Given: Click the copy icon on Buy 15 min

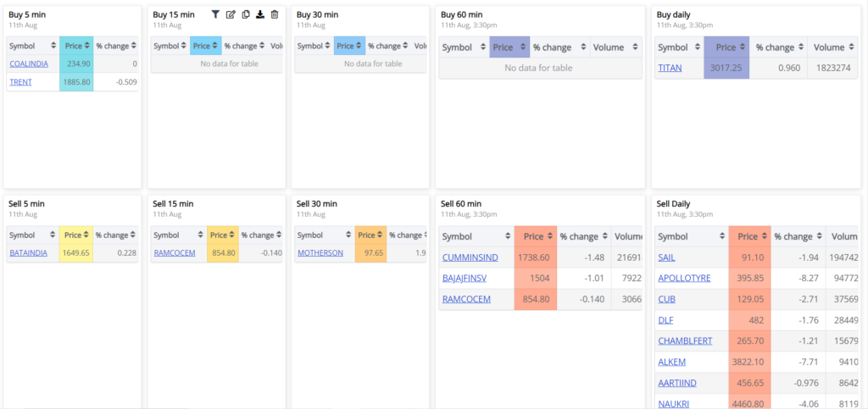Looking at the screenshot, I should (x=246, y=14).
